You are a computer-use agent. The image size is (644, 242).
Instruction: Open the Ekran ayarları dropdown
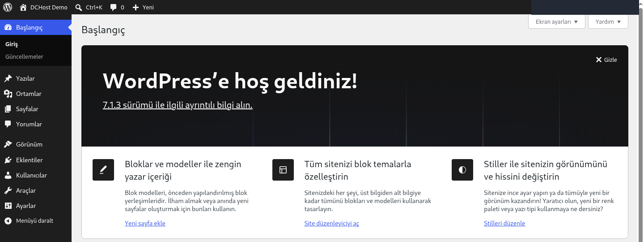[x=557, y=22]
